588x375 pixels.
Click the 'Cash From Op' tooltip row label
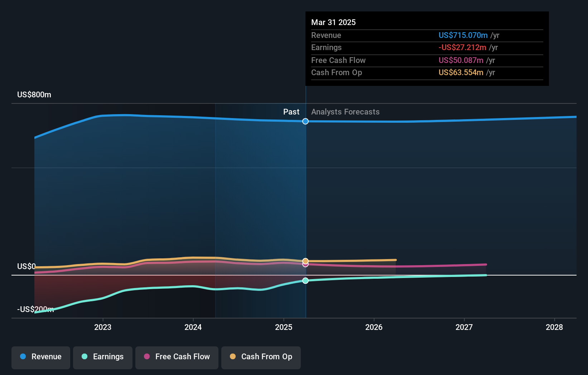[337, 72]
